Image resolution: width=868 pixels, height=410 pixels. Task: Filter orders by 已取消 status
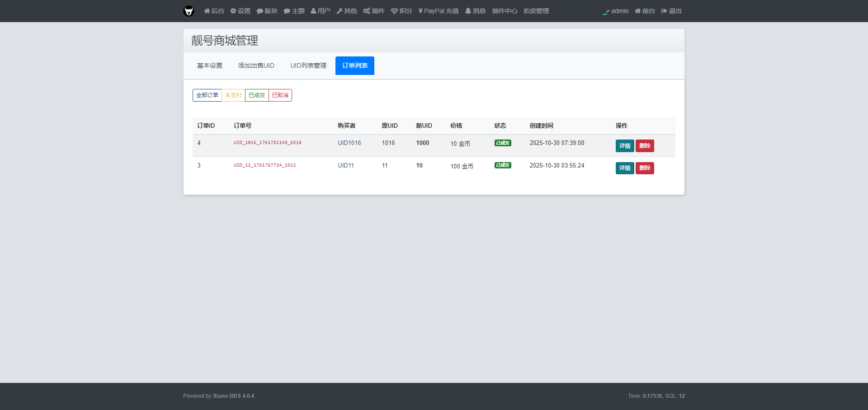click(280, 95)
